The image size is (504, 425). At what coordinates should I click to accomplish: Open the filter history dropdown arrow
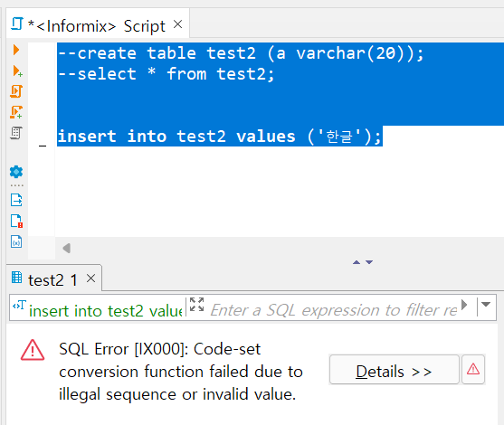(486, 304)
